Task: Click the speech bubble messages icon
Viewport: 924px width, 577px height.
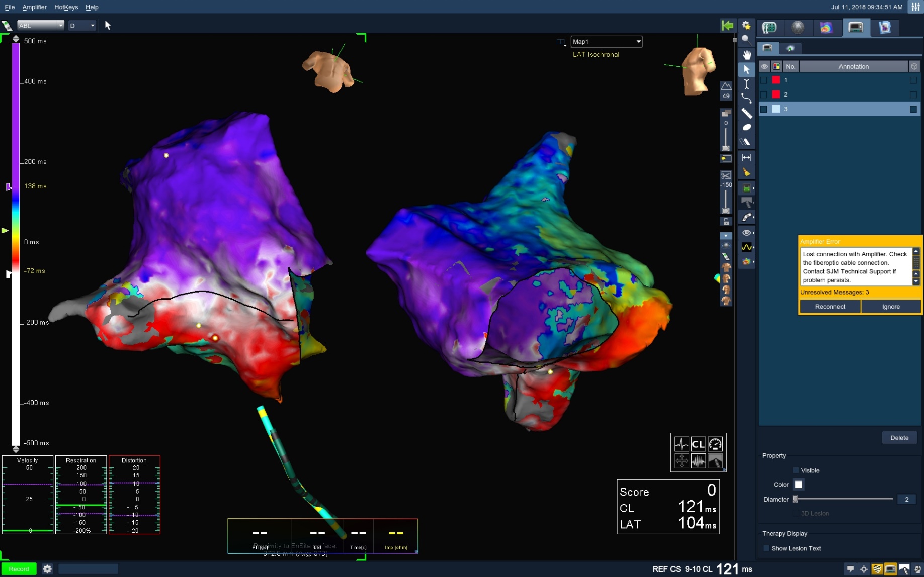Action: pos(850,569)
